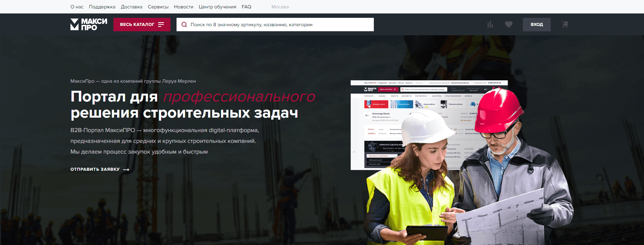The height and width of the screenshot is (245, 644).
Task: Click the line Мы делаем процесс закупок удобным
Action: pyautogui.click(x=139, y=152)
